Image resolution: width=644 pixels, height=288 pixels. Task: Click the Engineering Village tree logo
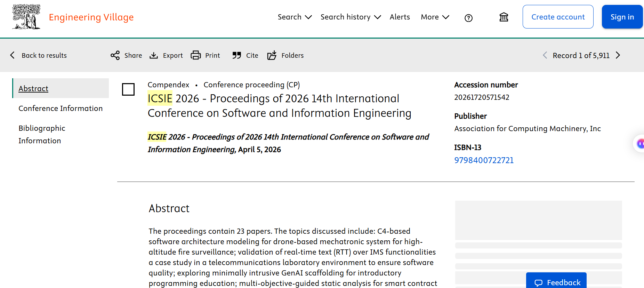click(26, 17)
